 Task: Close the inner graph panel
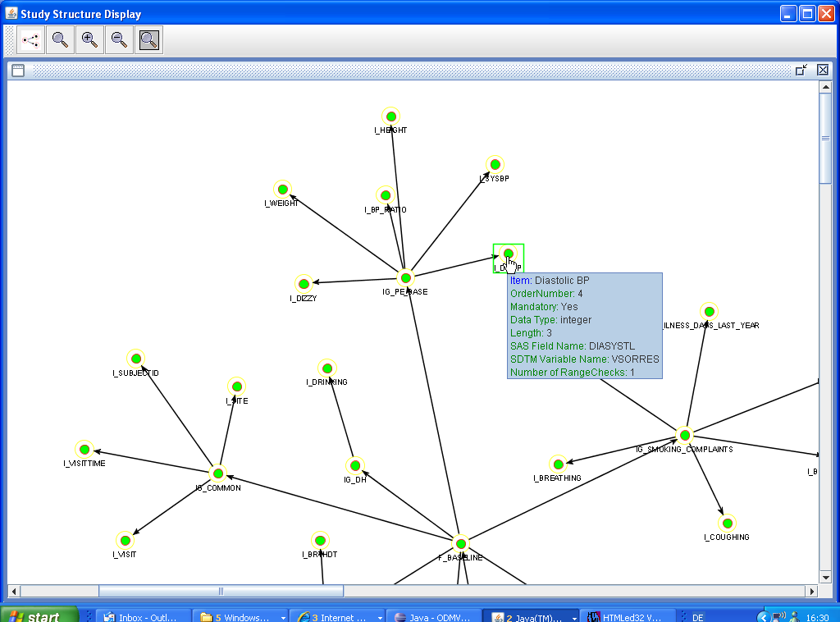(x=822, y=71)
